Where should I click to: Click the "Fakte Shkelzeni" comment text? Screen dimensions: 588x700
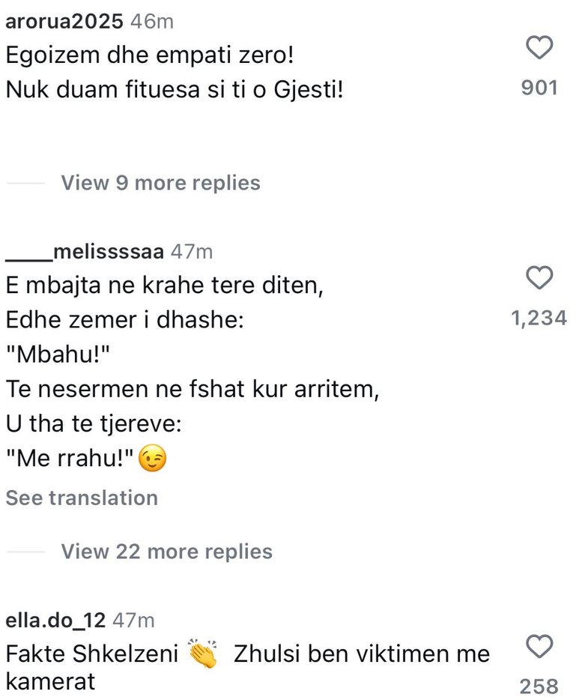(91, 654)
